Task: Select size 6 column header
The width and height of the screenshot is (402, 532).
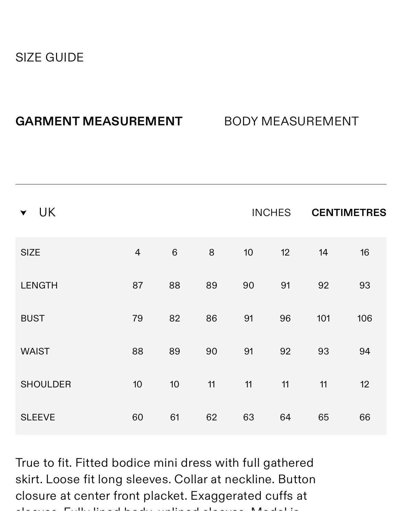Action: 175,252
